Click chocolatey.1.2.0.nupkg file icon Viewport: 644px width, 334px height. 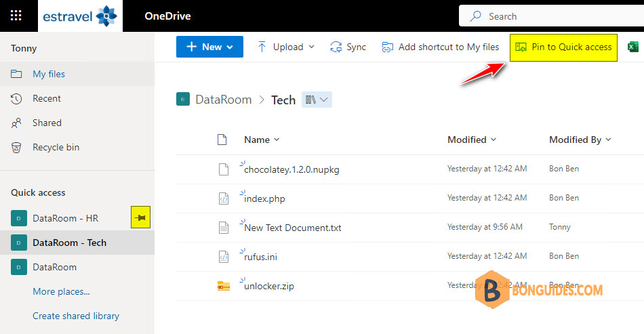pos(224,169)
